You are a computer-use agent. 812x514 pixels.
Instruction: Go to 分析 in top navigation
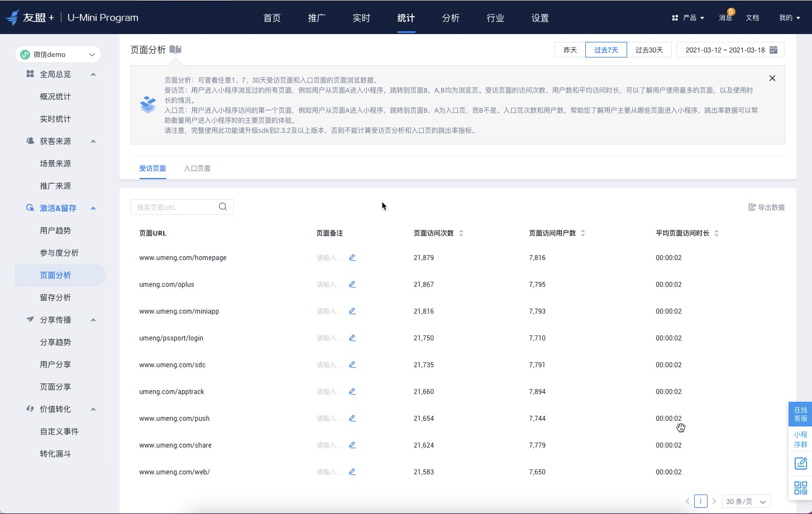[451, 18]
